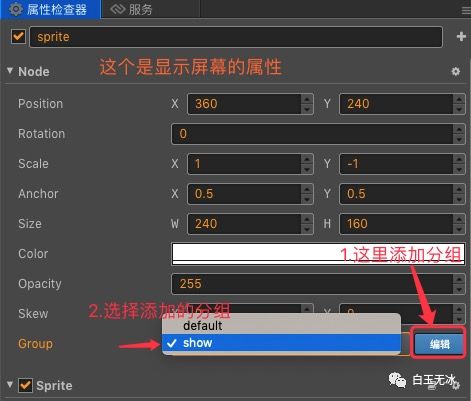Click the Group property label
The image size is (471, 401).
click(x=35, y=344)
